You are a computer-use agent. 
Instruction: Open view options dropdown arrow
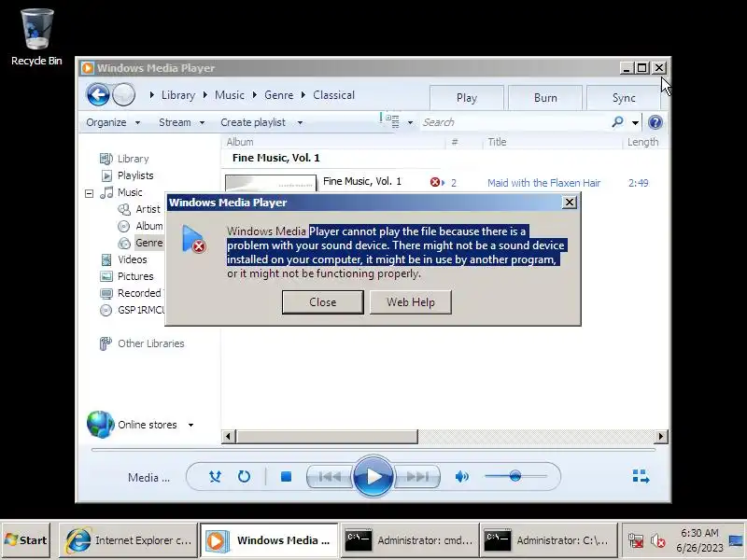coord(410,123)
